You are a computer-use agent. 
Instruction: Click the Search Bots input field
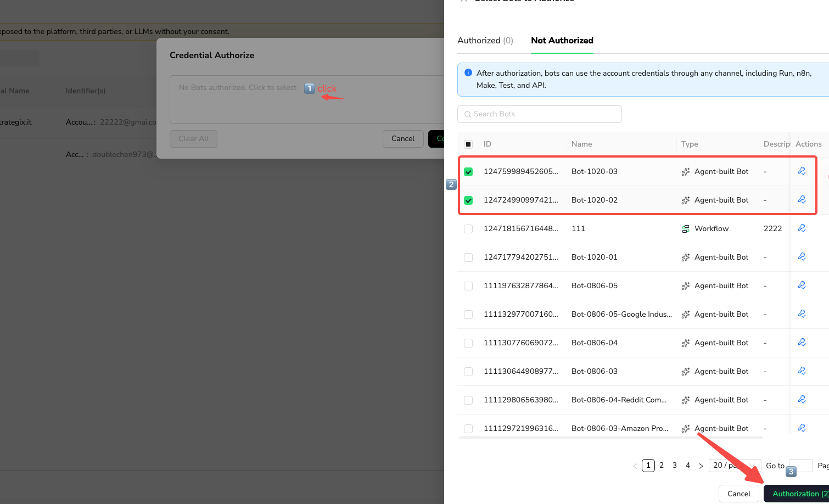click(540, 114)
